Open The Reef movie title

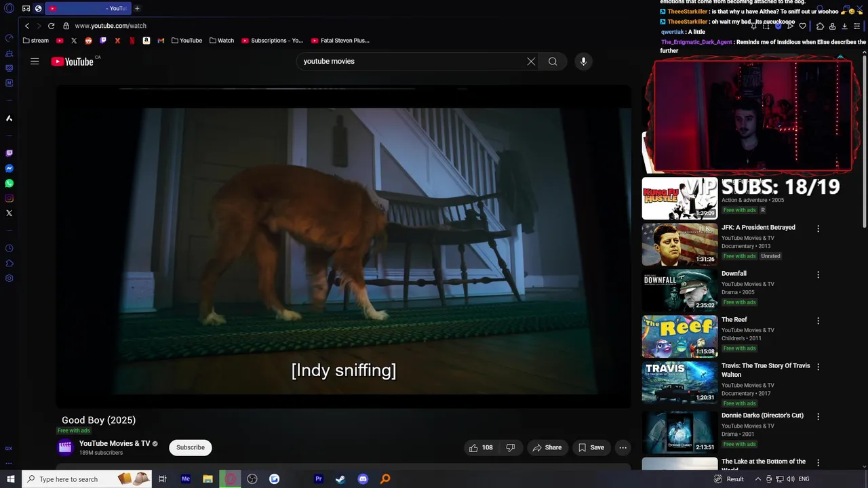click(x=734, y=320)
